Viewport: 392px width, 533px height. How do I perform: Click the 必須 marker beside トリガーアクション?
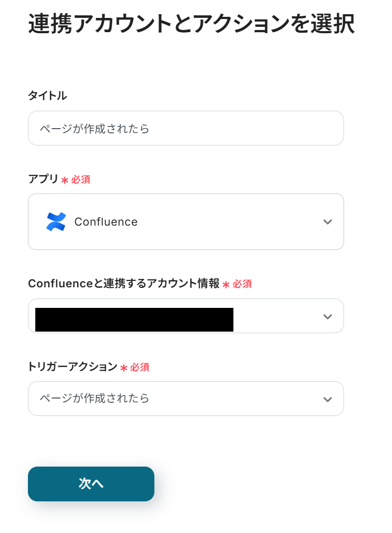pyautogui.click(x=140, y=367)
